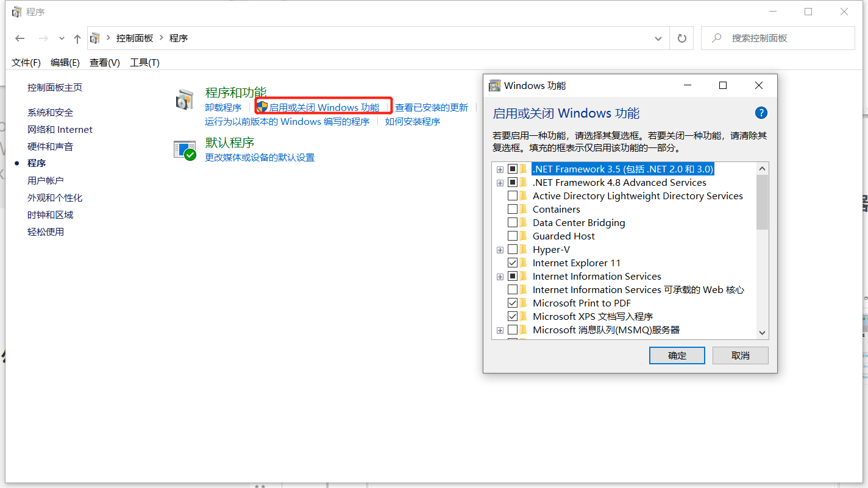Open help via blue question mark icon

761,113
